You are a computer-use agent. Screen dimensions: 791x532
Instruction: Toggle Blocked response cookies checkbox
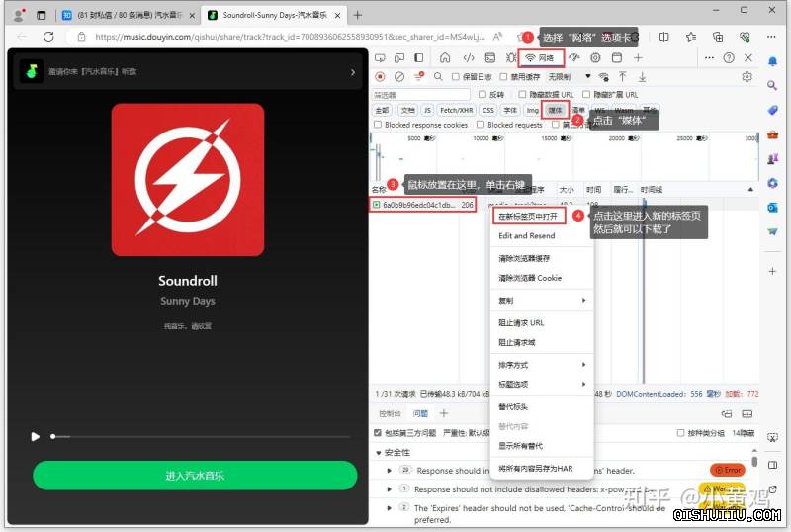coord(378,125)
